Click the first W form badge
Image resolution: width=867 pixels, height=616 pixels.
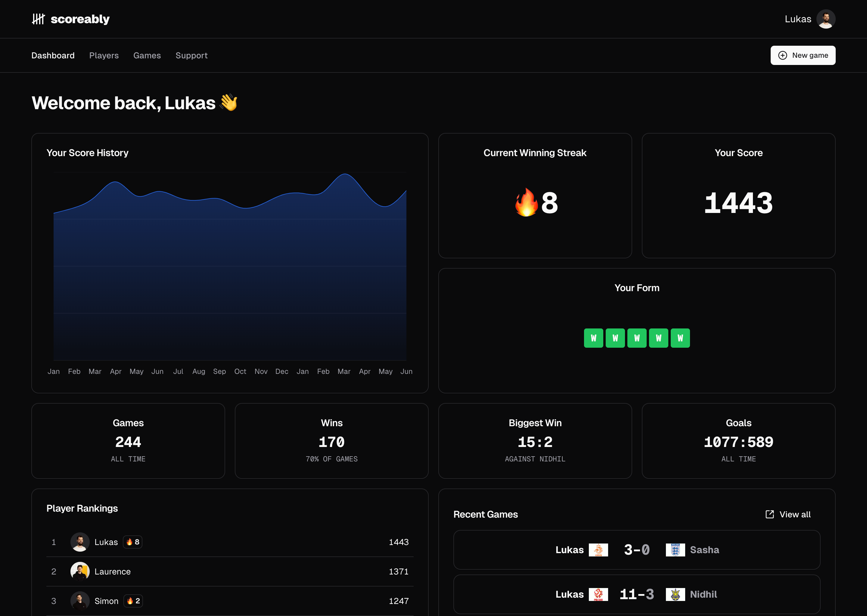pyautogui.click(x=593, y=338)
